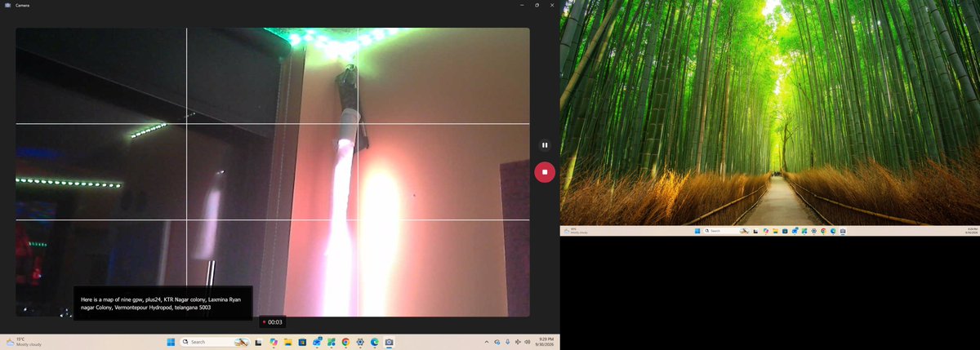
Task: Click the main taskbar Search box
Action: [x=215, y=342]
